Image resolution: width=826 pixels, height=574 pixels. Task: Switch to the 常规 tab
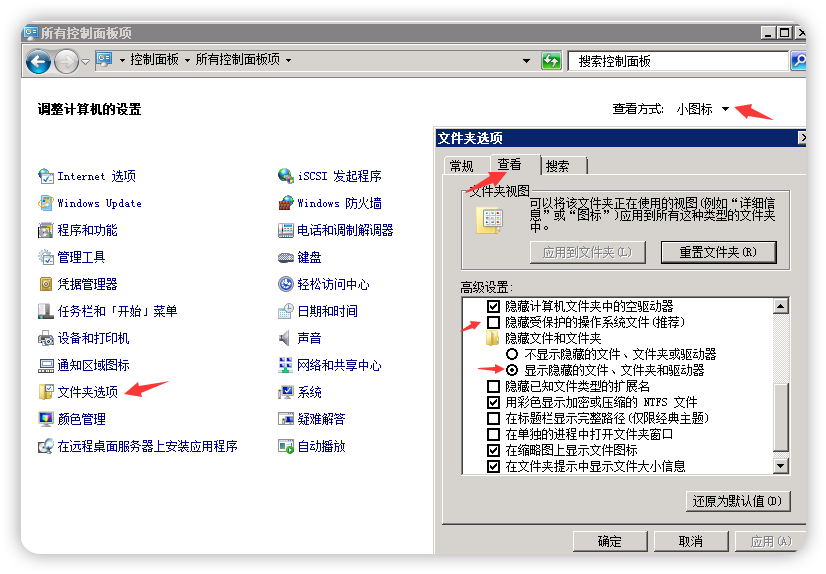click(462, 166)
